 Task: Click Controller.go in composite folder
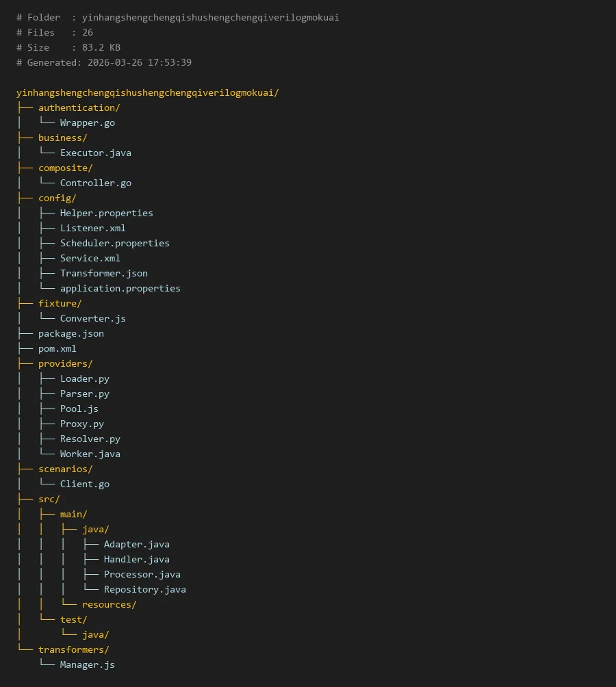pos(95,183)
